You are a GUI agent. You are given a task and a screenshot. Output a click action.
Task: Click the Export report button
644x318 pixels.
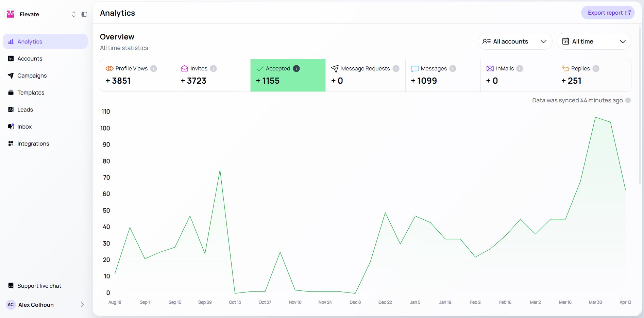coord(608,13)
